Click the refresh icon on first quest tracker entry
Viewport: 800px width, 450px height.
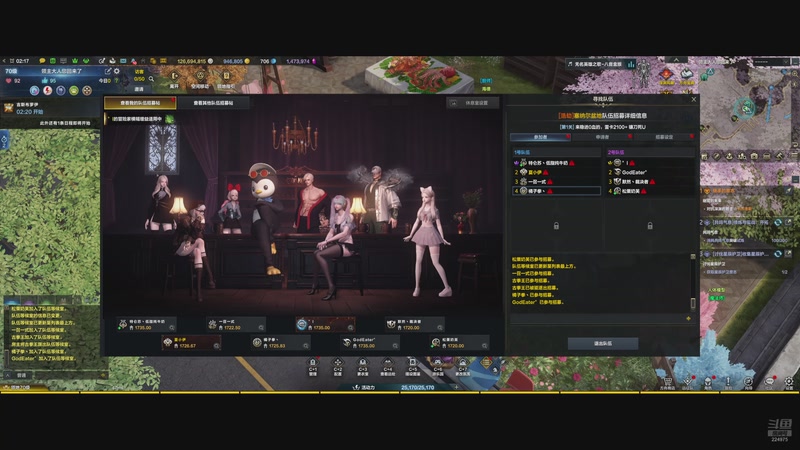point(778,222)
